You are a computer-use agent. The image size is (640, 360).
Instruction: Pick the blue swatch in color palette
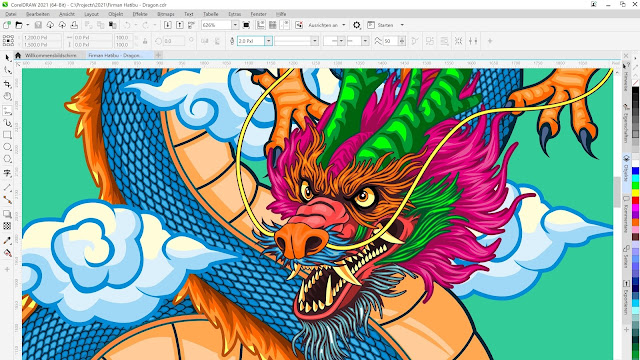(636, 170)
